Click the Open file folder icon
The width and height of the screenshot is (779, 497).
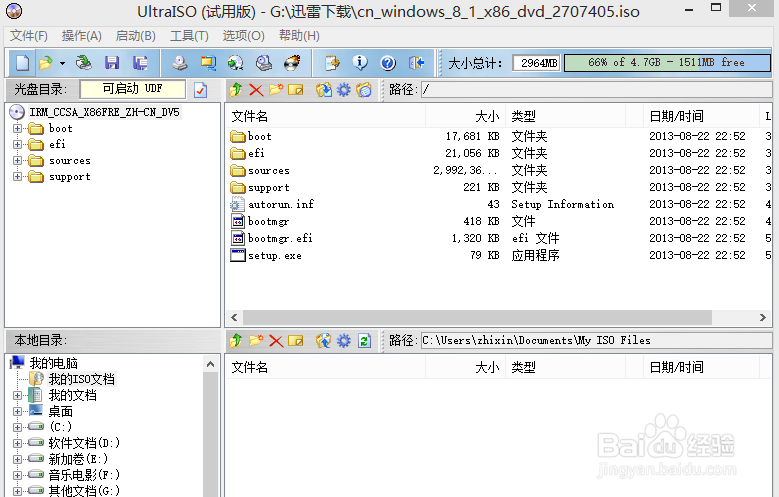[x=46, y=63]
